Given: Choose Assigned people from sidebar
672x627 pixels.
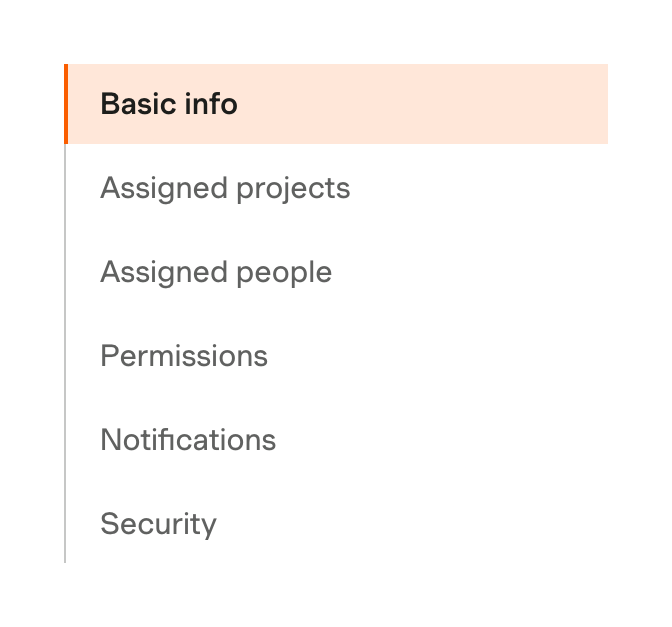Looking at the screenshot, I should point(216,272).
